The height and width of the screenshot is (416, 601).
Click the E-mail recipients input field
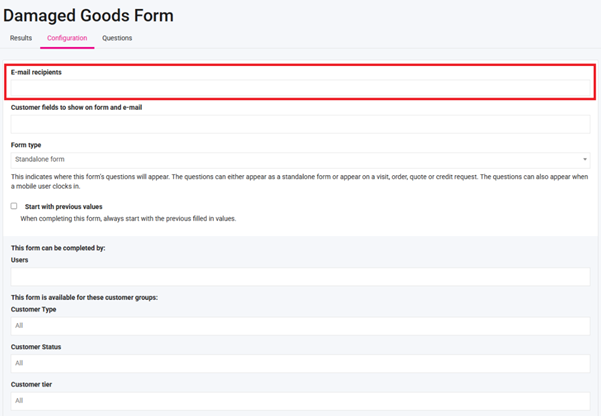click(300, 88)
